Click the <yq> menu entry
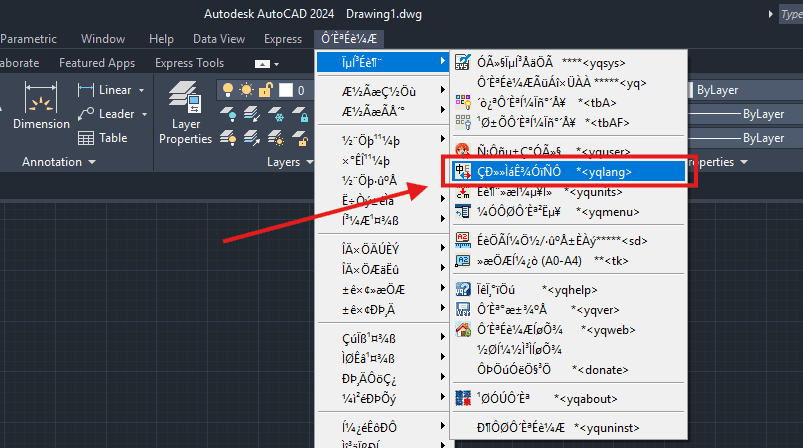 click(568, 82)
